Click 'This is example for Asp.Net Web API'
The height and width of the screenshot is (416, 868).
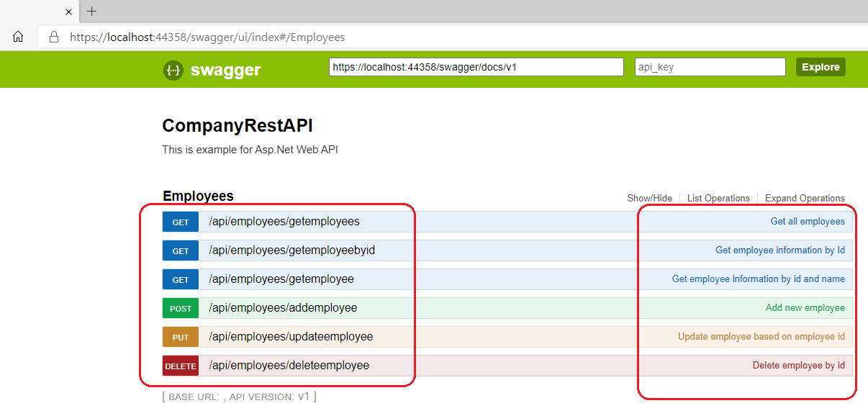click(x=250, y=150)
